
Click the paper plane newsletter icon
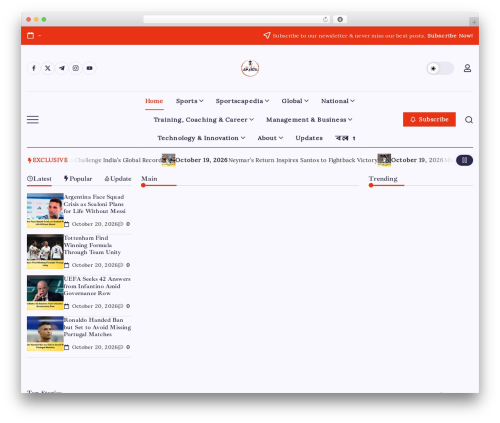(x=267, y=35)
